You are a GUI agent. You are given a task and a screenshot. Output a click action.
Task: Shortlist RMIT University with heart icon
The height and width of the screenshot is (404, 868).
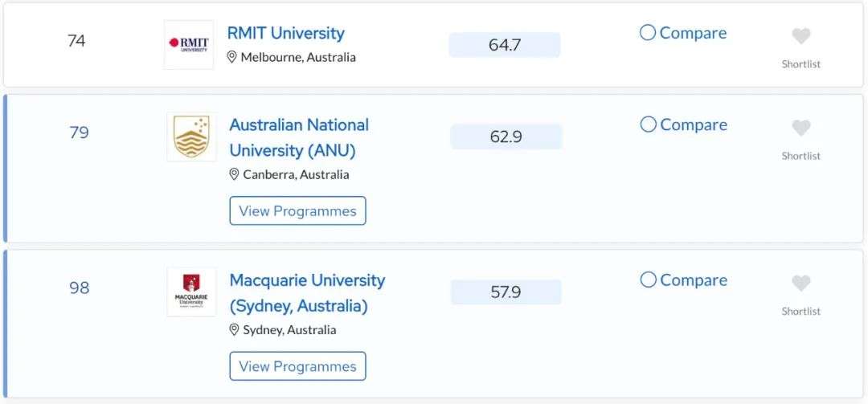point(800,36)
